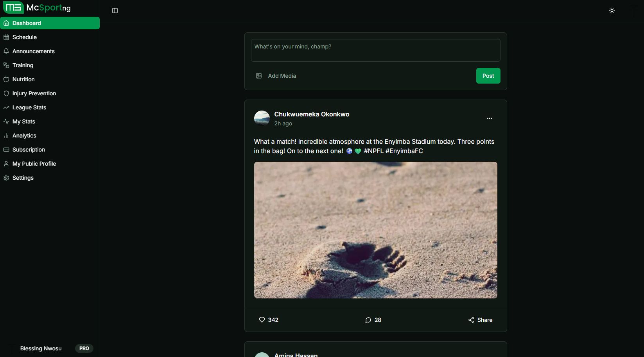View Chukwuemeka Okonkwo's profile avatar
644x357 pixels.
click(x=262, y=118)
